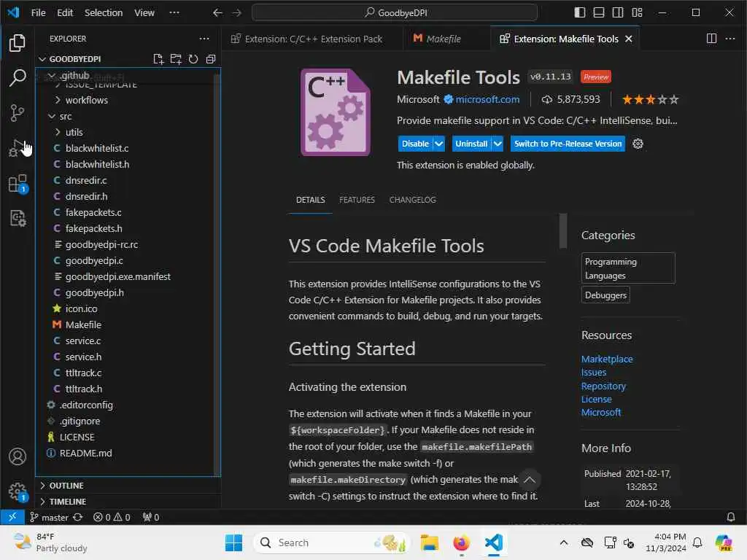Open the Explorer view in activity bar
Image resolution: width=747 pixels, height=560 pixels.
point(18,43)
